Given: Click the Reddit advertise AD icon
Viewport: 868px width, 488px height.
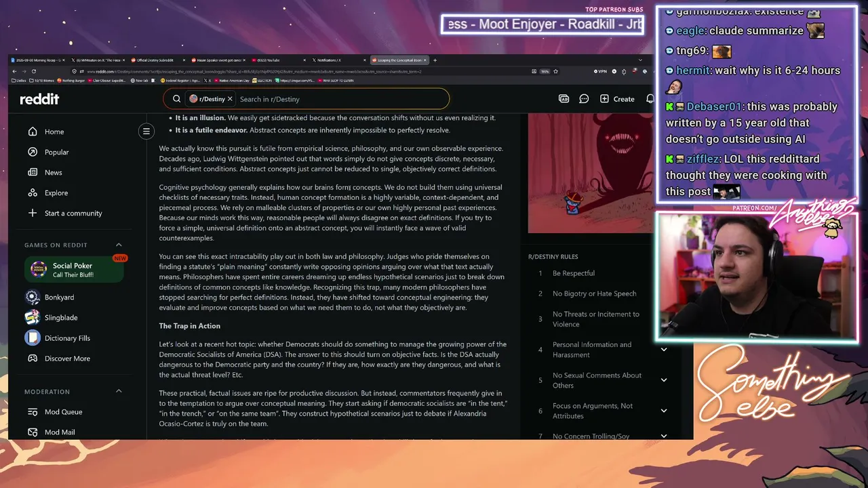Looking at the screenshot, I should coord(564,99).
